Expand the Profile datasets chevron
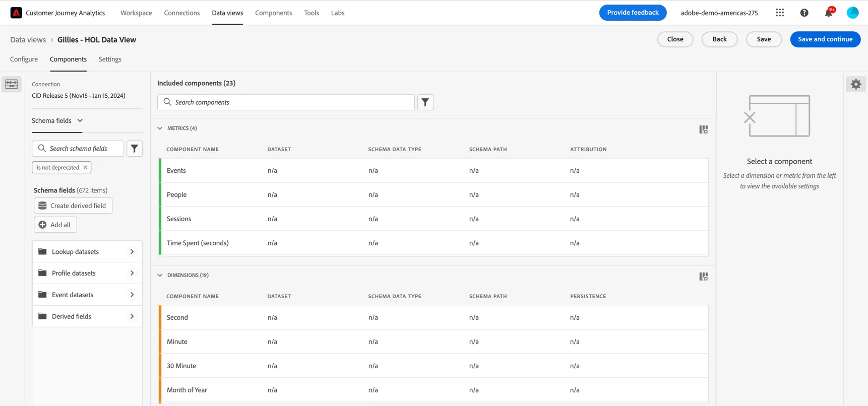This screenshot has height=406, width=868. [x=132, y=273]
